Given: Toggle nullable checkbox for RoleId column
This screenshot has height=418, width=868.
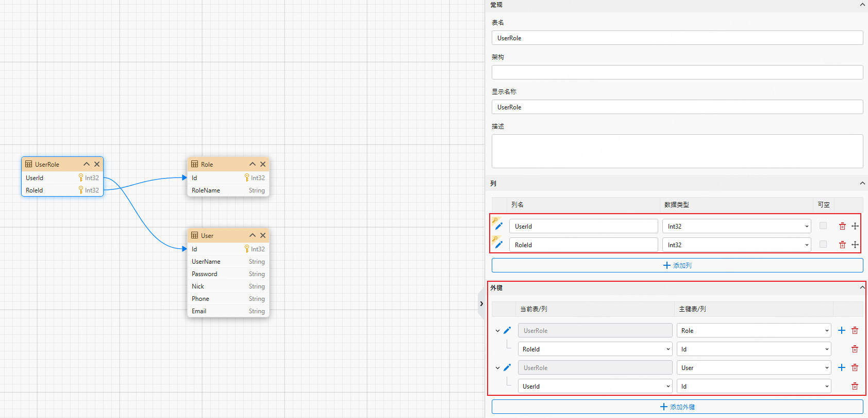Looking at the screenshot, I should click(823, 244).
